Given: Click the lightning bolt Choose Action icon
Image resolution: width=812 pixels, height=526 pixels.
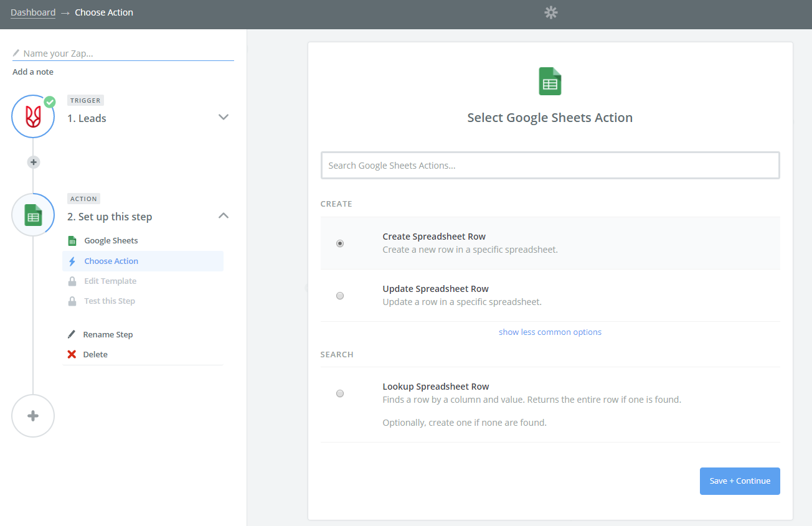Looking at the screenshot, I should (72, 261).
